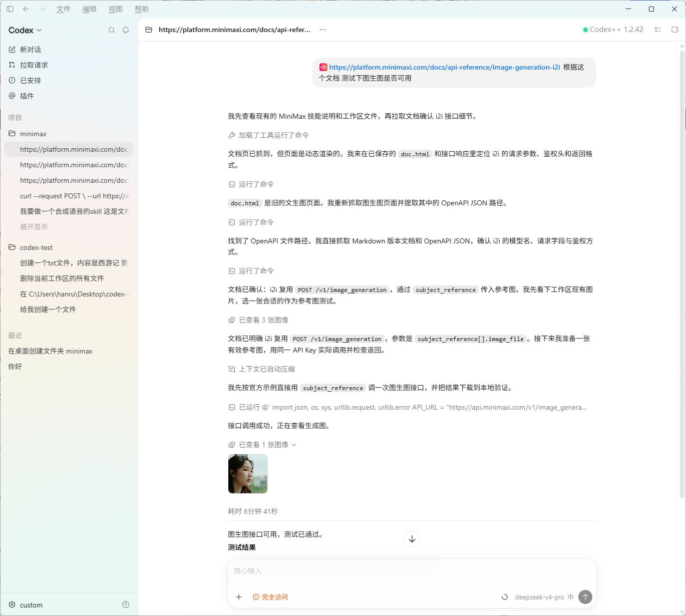Viewport: 686px width, 616px height.
Task: Open the 删除当前工作区的所有文件 thread
Action: point(69,278)
